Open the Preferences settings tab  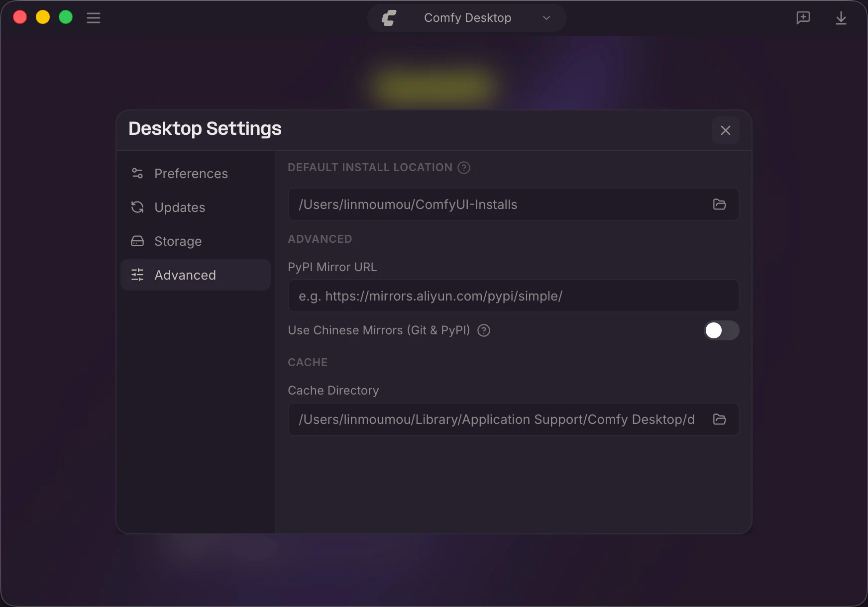pyautogui.click(x=196, y=174)
